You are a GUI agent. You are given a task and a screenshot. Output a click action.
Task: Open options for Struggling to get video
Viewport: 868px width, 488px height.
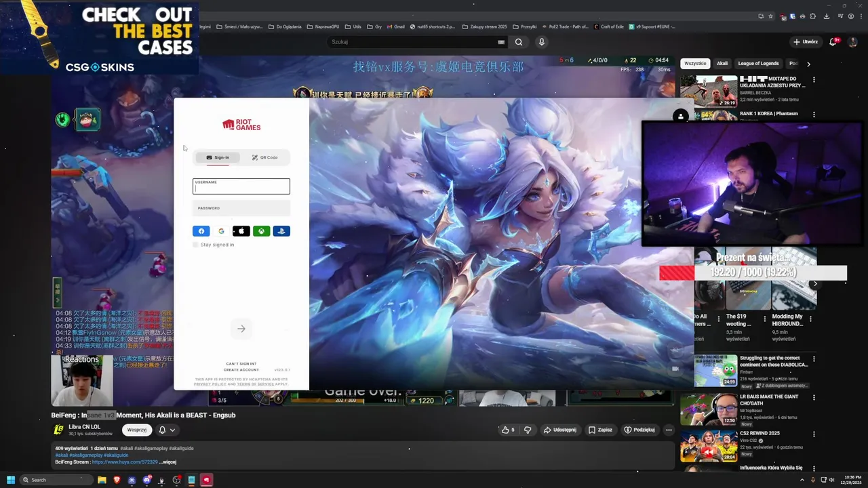coord(814,359)
